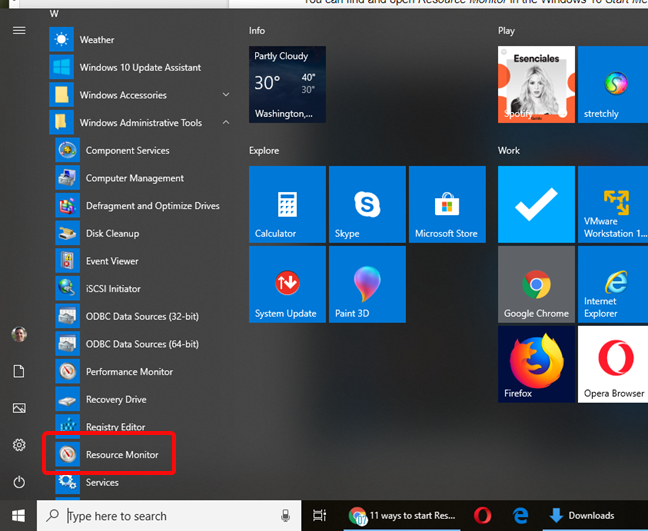Click the Windows Start button
Screen dimensions: 648x531
(18, 515)
